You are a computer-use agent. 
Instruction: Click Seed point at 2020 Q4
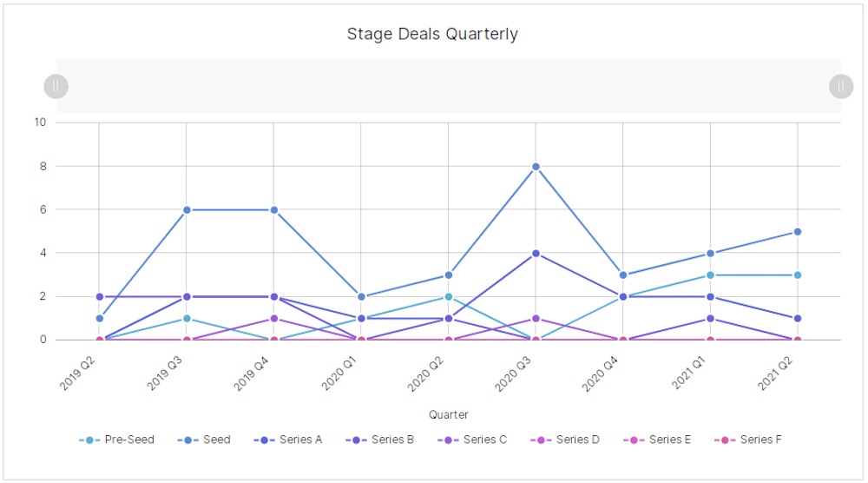(622, 275)
